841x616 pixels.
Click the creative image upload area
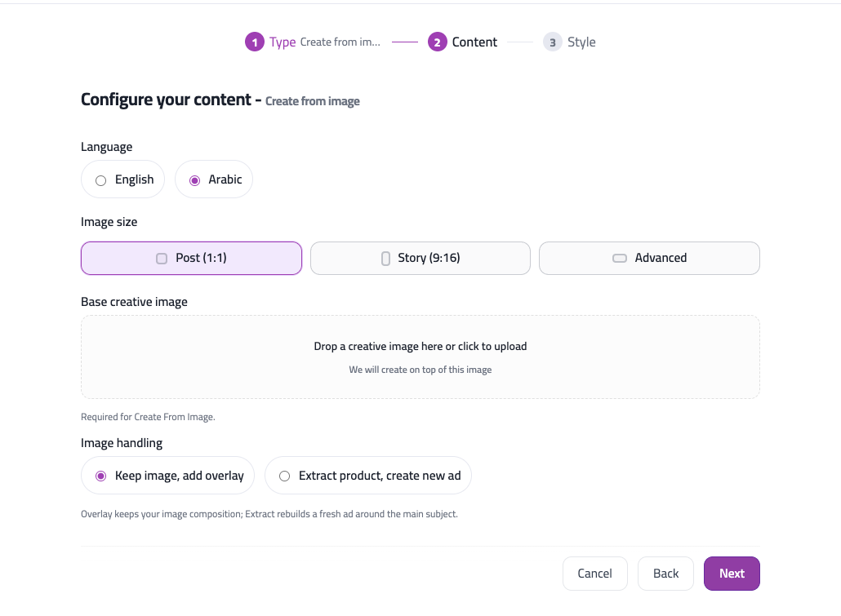point(420,357)
